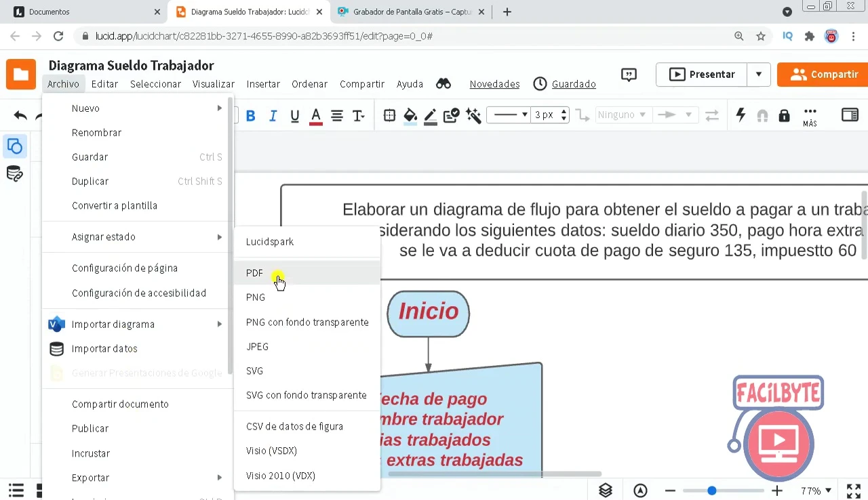Image resolution: width=868 pixels, height=500 pixels.
Task: Open the Editar menu
Action: click(104, 84)
